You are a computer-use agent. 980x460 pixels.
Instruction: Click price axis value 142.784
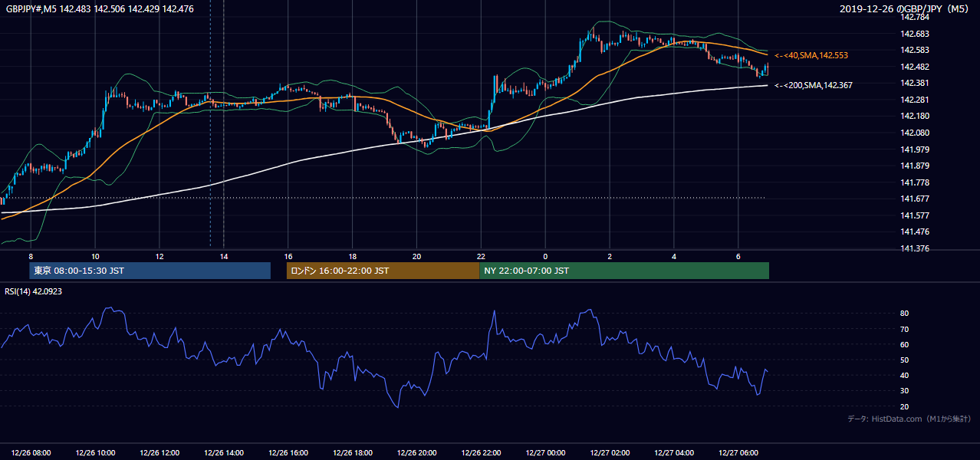[913, 18]
